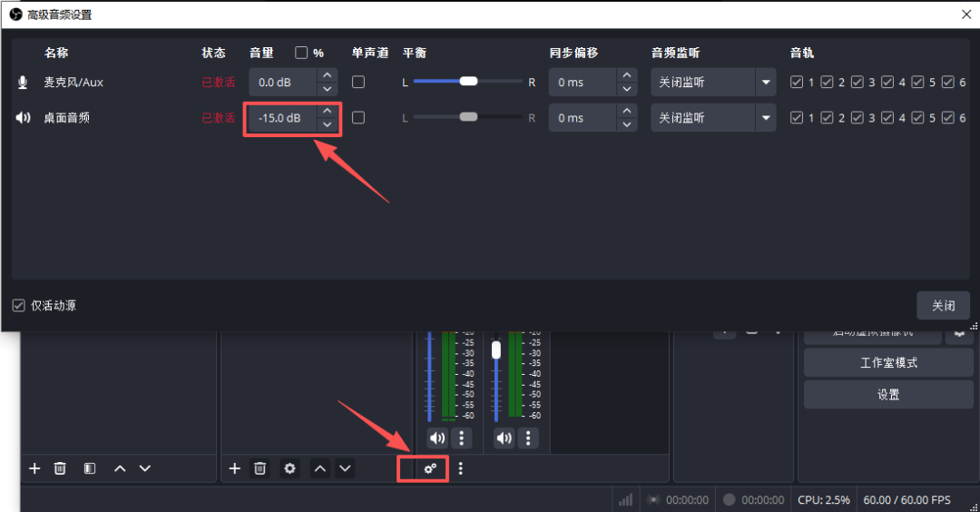The height and width of the screenshot is (512, 980).
Task: Click the 麦克风/Aux source name
Action: point(73,82)
